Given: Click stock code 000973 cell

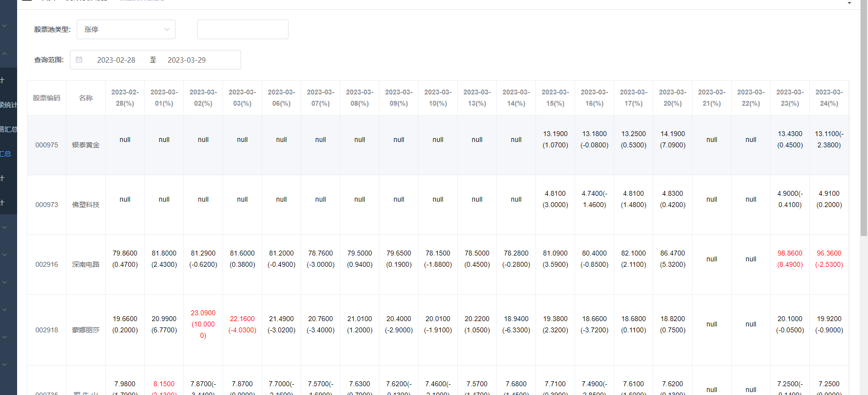Looking at the screenshot, I should pos(46,205).
